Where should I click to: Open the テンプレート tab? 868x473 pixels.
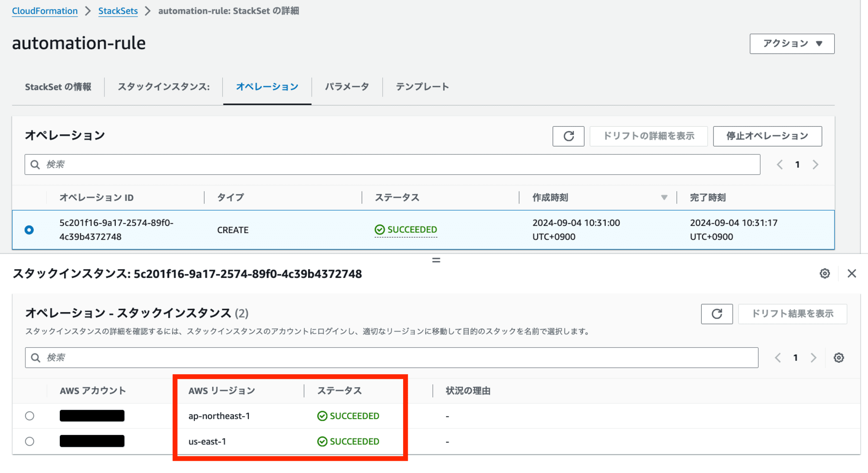(x=422, y=87)
